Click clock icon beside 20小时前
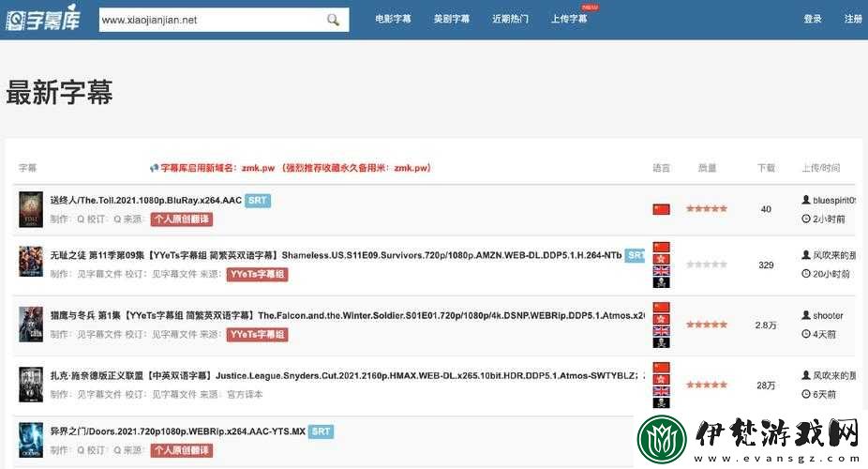This screenshot has width=868, height=469. coord(806,274)
